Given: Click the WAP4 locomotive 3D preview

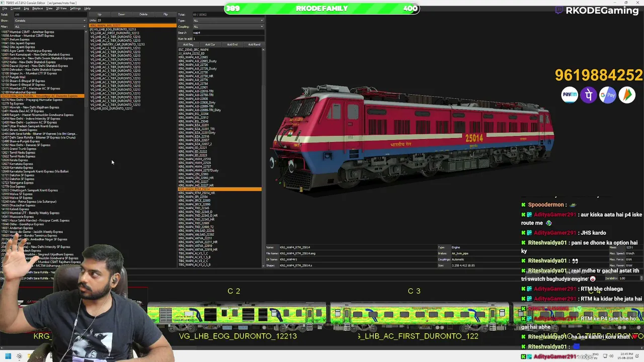Looking at the screenshot, I should (413, 138).
